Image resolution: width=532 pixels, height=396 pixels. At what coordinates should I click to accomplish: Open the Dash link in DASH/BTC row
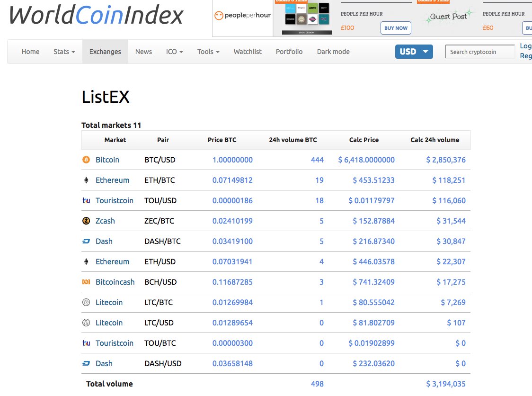tap(104, 241)
